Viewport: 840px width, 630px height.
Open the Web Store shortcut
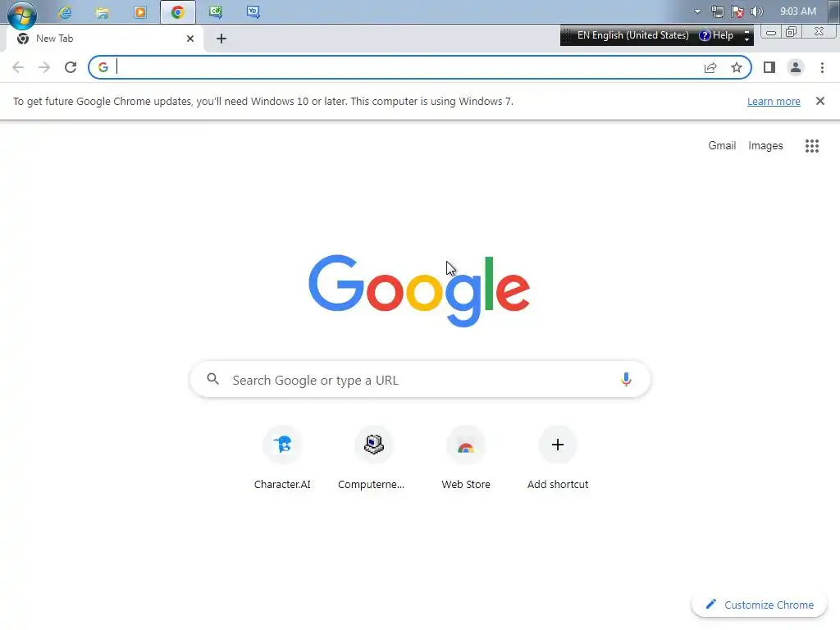pyautogui.click(x=466, y=459)
